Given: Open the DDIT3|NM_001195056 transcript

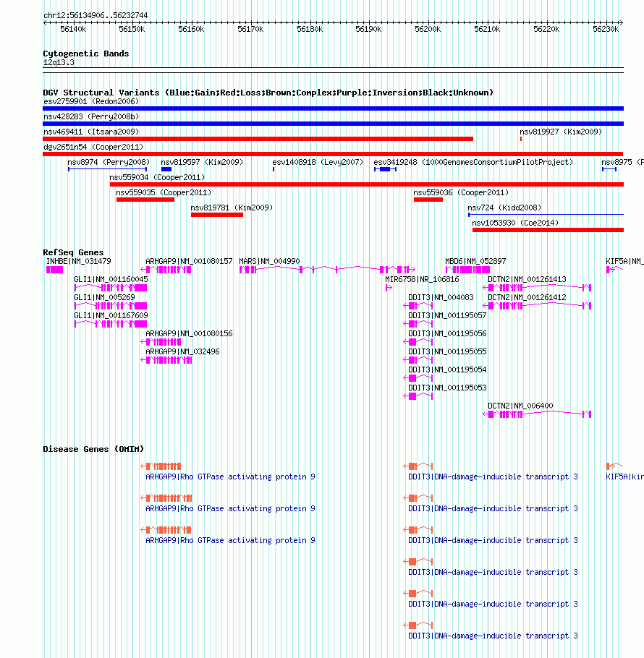Looking at the screenshot, I should coord(418,342).
